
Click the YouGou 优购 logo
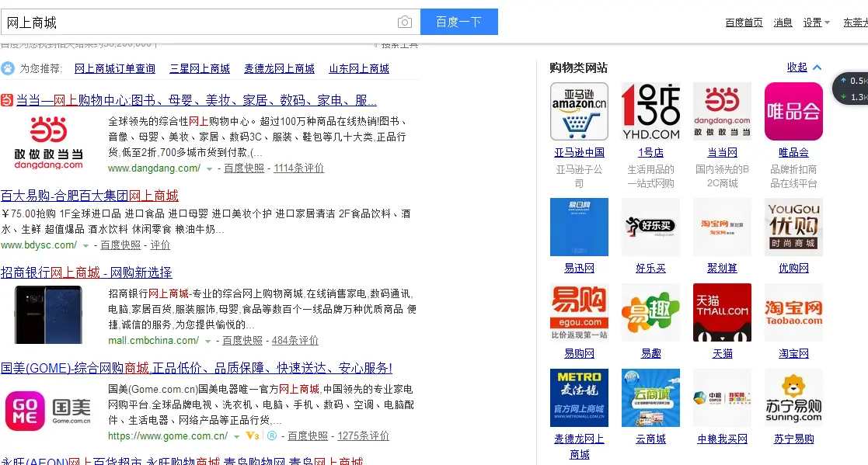tap(793, 227)
